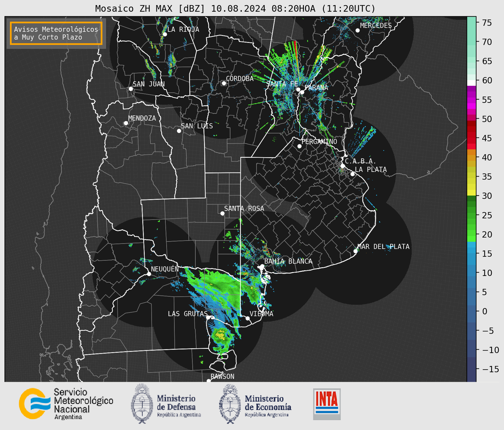Click the MAR DEL PLATA label text
This screenshot has height=430, width=504.
(383, 247)
